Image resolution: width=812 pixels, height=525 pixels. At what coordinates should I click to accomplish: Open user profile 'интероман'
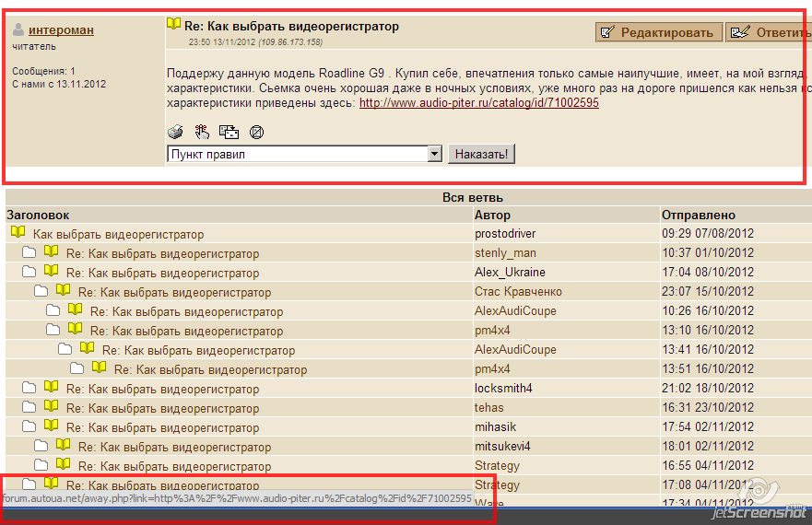(x=61, y=29)
